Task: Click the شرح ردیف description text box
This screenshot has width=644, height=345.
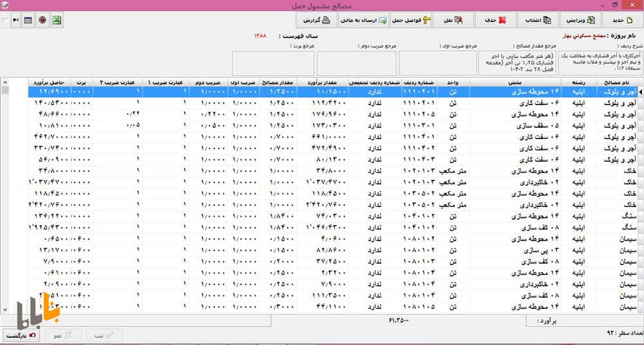Action: 601,63
